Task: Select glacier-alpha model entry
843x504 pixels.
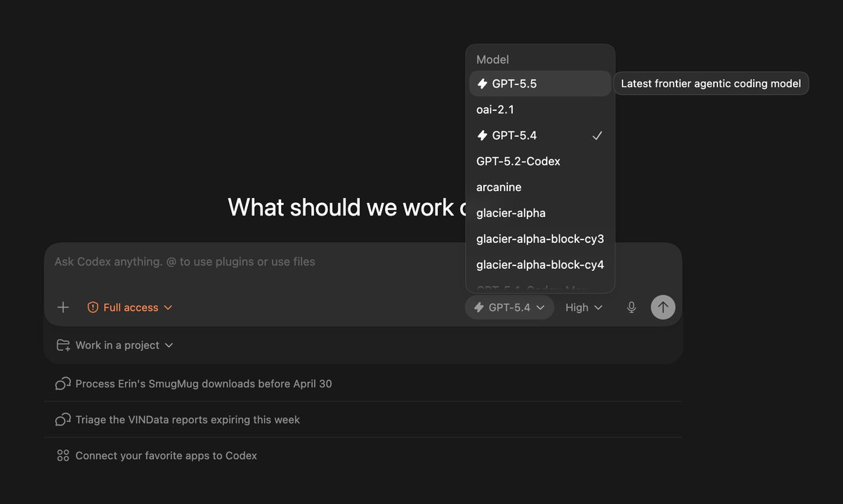Action: pyautogui.click(x=540, y=213)
